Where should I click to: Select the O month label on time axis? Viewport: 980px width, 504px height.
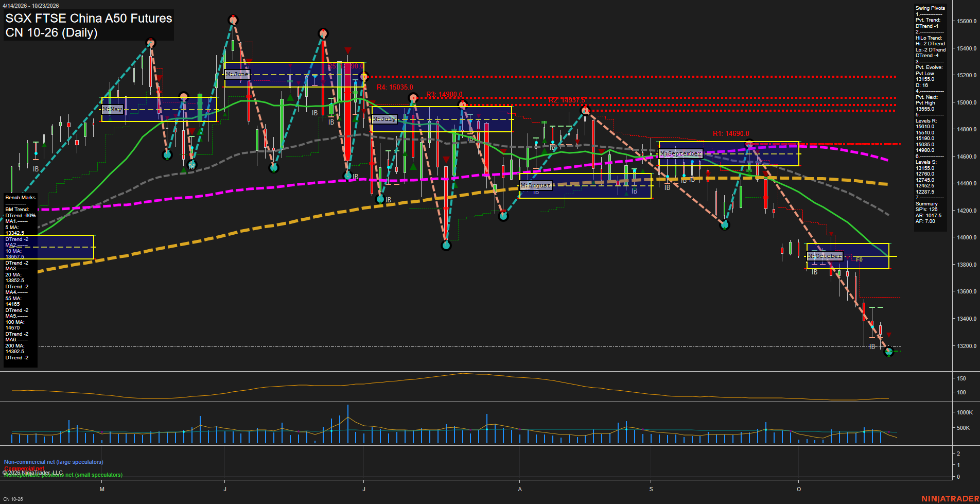[799, 489]
